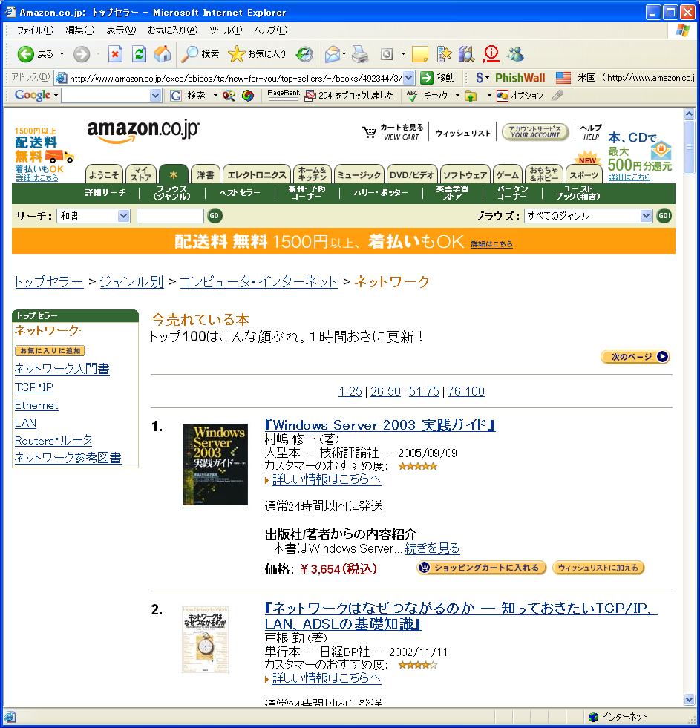Open the Mail icon dropdown arrow
Viewport: 700px width, 728px height.
pos(344,54)
